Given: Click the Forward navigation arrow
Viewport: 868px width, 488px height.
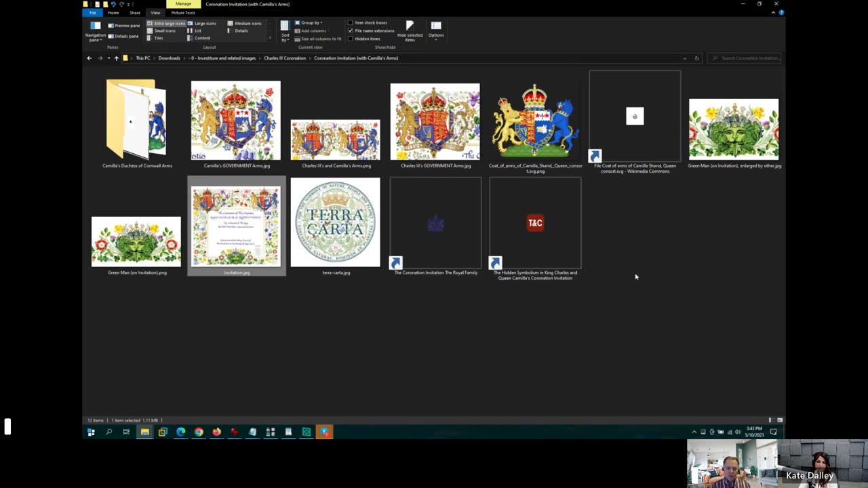Looking at the screenshot, I should pos(100,58).
